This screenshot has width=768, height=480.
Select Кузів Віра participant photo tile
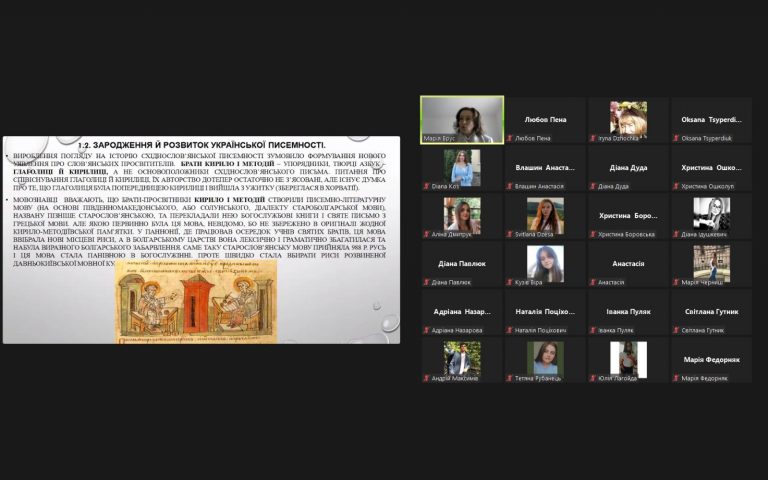coord(545,264)
